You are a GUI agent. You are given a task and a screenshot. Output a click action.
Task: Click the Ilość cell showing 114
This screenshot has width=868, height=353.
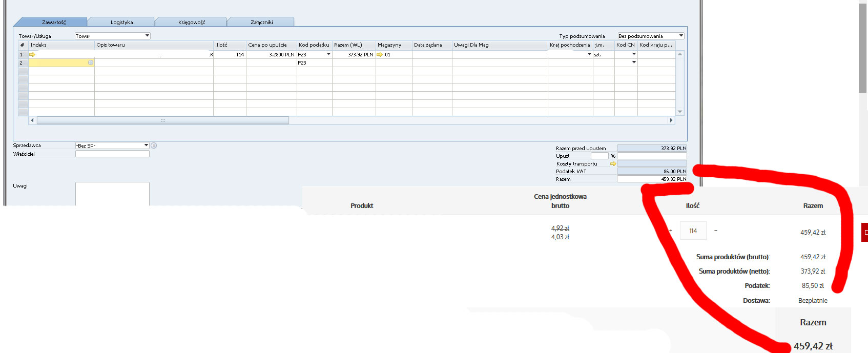(x=230, y=54)
